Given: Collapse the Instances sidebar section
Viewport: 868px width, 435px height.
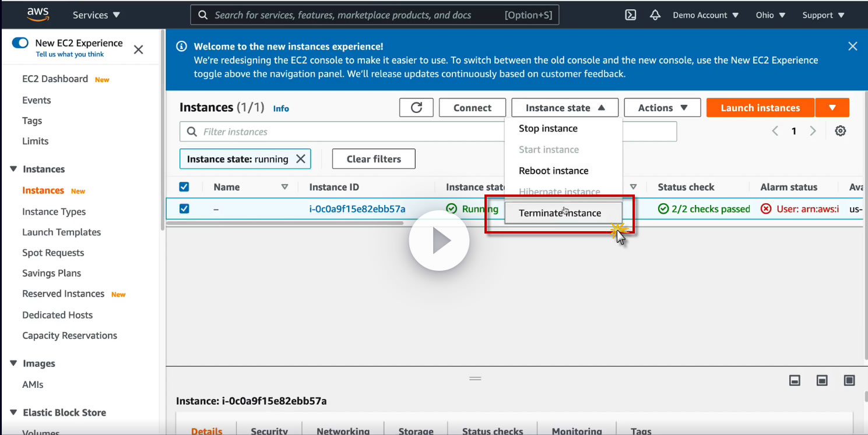Looking at the screenshot, I should pyautogui.click(x=13, y=169).
